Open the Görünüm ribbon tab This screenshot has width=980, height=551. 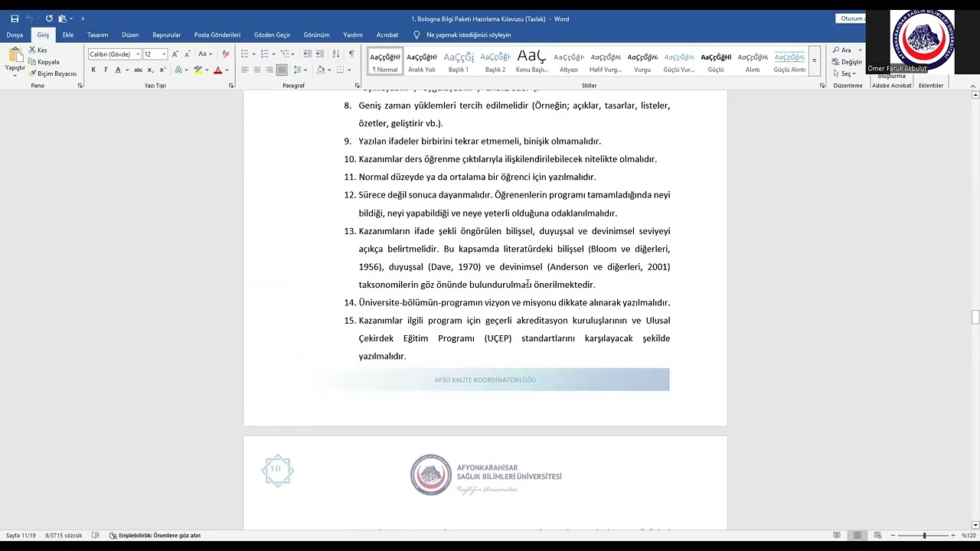click(316, 34)
